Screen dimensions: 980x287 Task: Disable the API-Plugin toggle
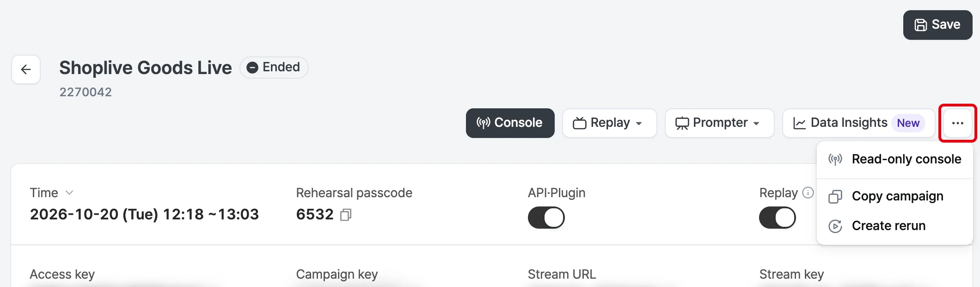pyautogui.click(x=546, y=218)
